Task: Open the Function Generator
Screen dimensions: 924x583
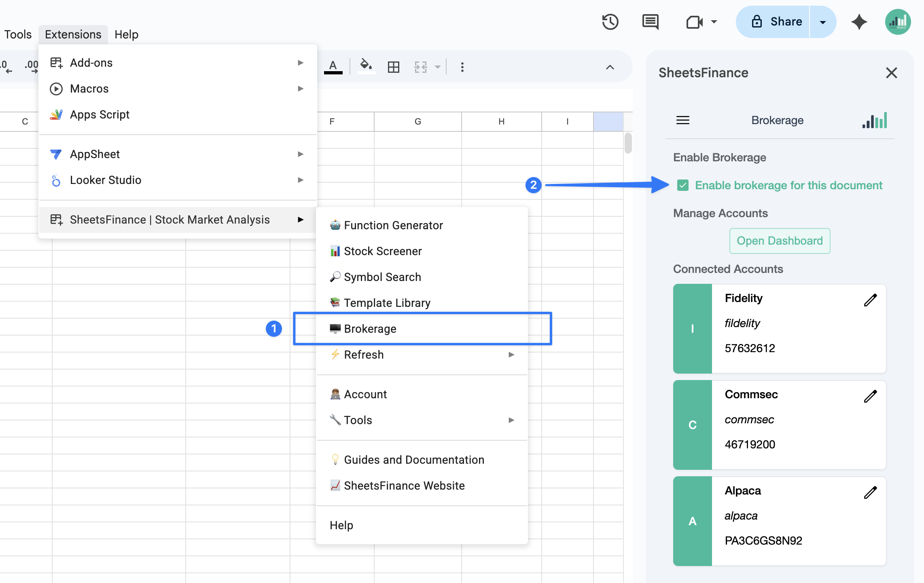Action: click(422, 225)
